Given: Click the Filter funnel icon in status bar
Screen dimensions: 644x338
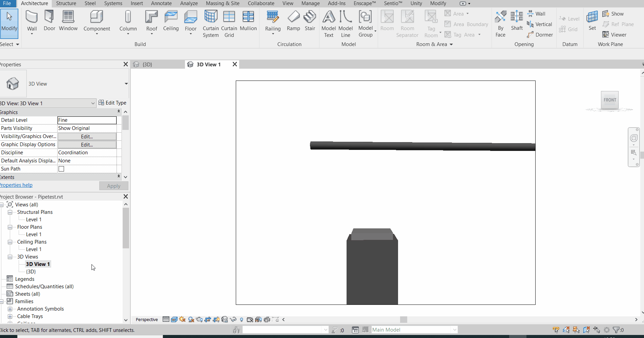Looking at the screenshot, I should 617,330.
